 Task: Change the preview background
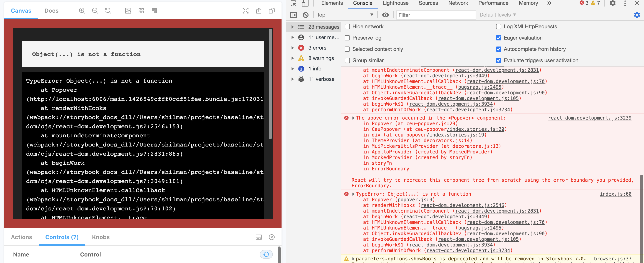(128, 10)
